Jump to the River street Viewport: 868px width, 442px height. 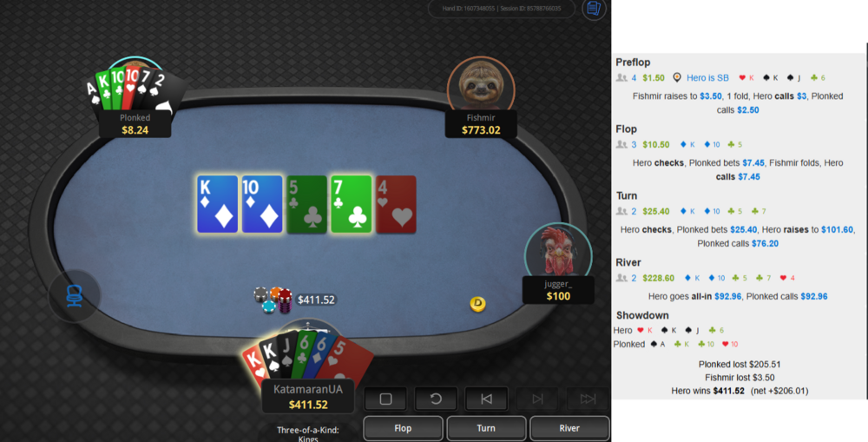569,428
